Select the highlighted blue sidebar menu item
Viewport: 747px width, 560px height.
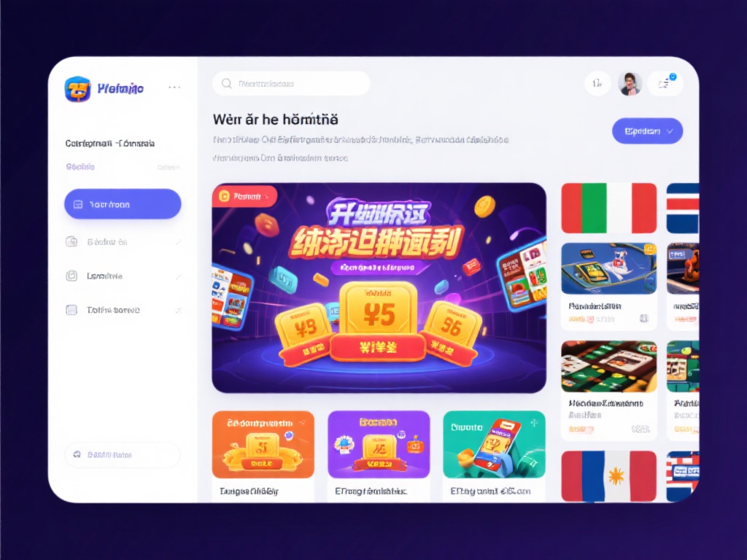tap(123, 204)
